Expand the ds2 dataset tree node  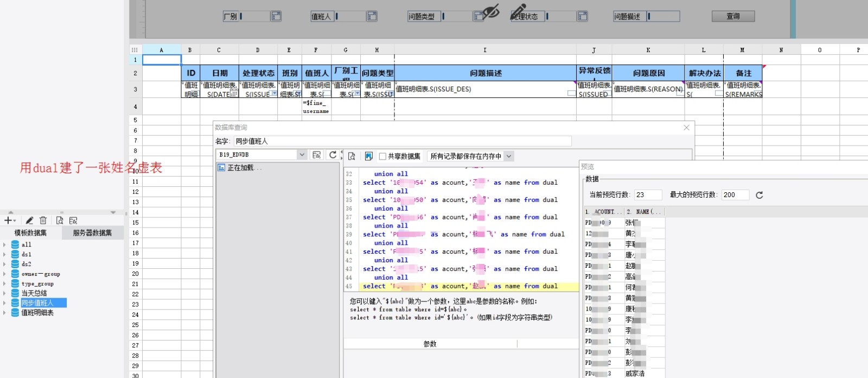coord(5,264)
